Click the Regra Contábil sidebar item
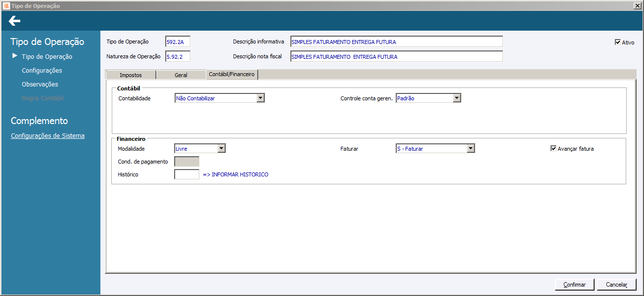Screen dimensions: 644x296 [43, 98]
